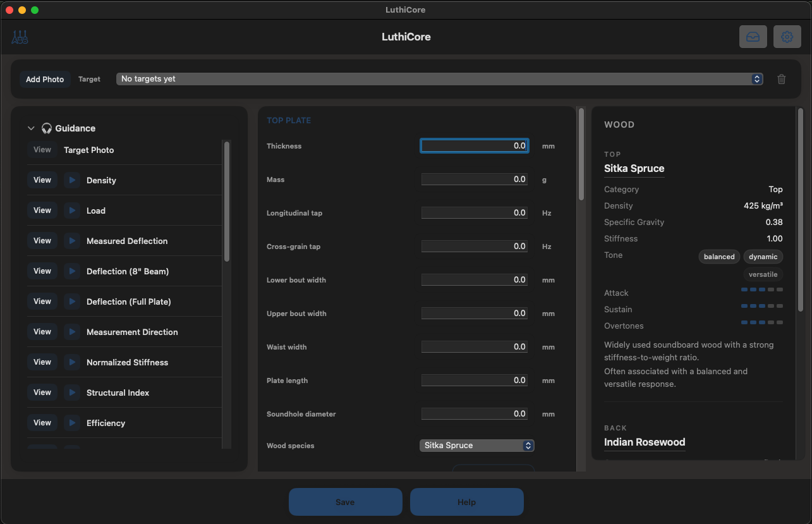Click View for Load
812x524 pixels.
point(42,210)
